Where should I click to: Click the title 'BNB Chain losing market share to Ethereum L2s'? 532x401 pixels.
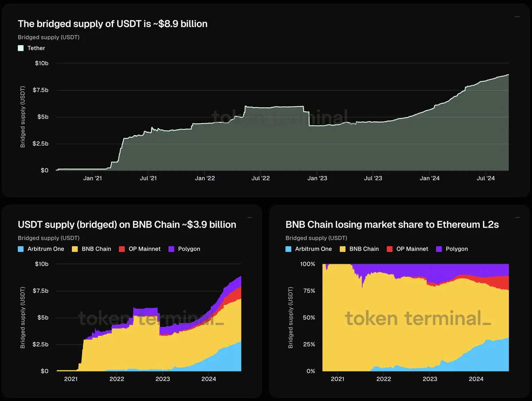point(392,224)
